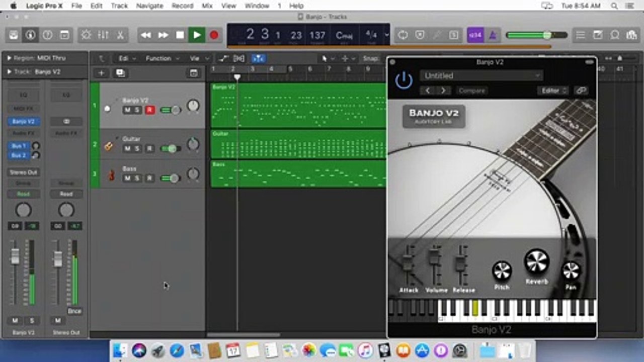Click the Banjo V2 instrument slot in inspector
644x362 pixels.
click(x=23, y=121)
